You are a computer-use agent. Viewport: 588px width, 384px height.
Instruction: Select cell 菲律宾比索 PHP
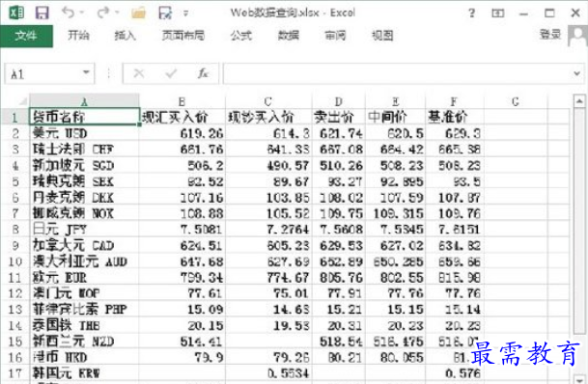coord(84,309)
